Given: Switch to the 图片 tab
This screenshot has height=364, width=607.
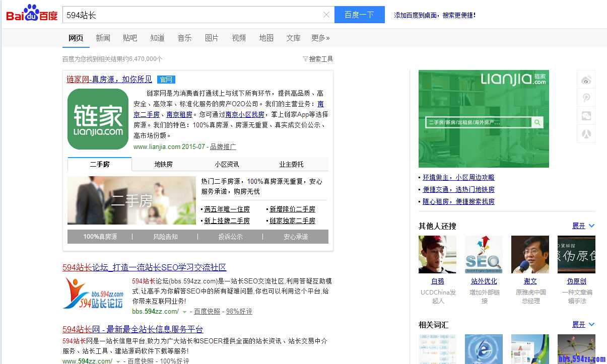Looking at the screenshot, I should click(212, 37).
